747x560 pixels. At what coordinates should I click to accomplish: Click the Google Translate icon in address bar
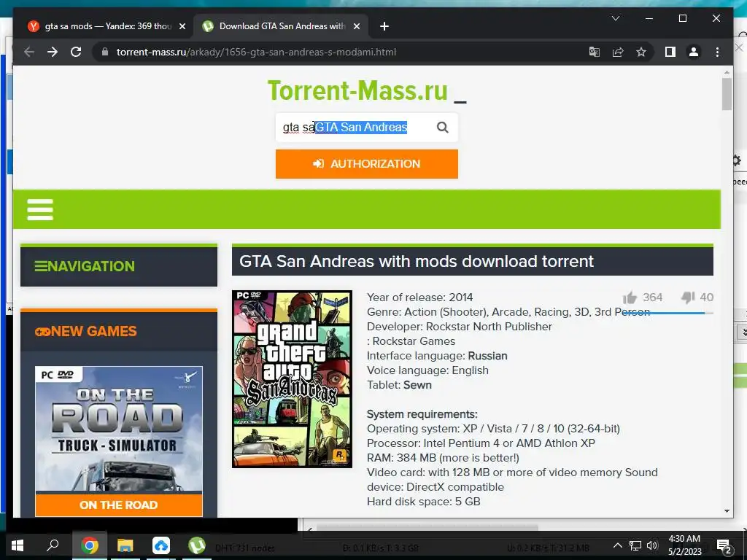pos(594,52)
